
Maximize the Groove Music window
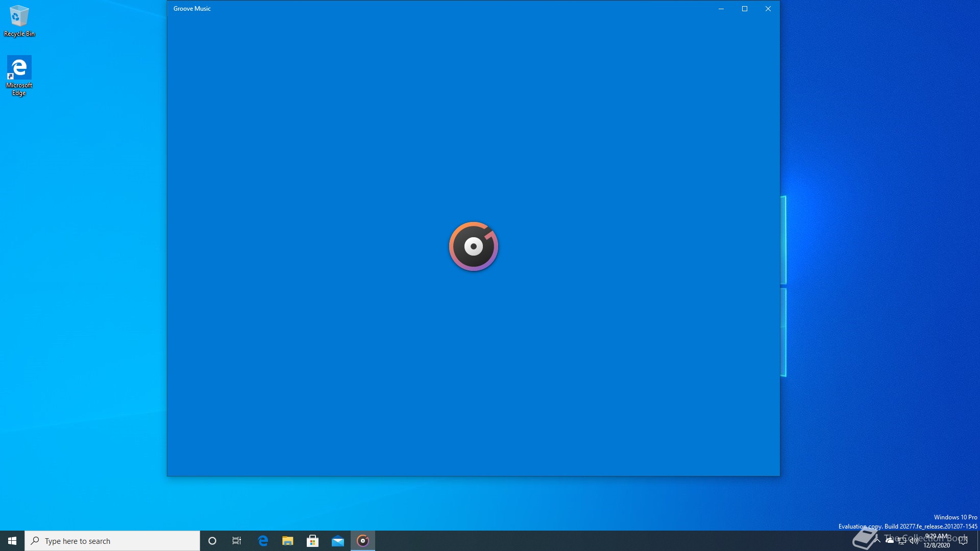[x=744, y=9]
